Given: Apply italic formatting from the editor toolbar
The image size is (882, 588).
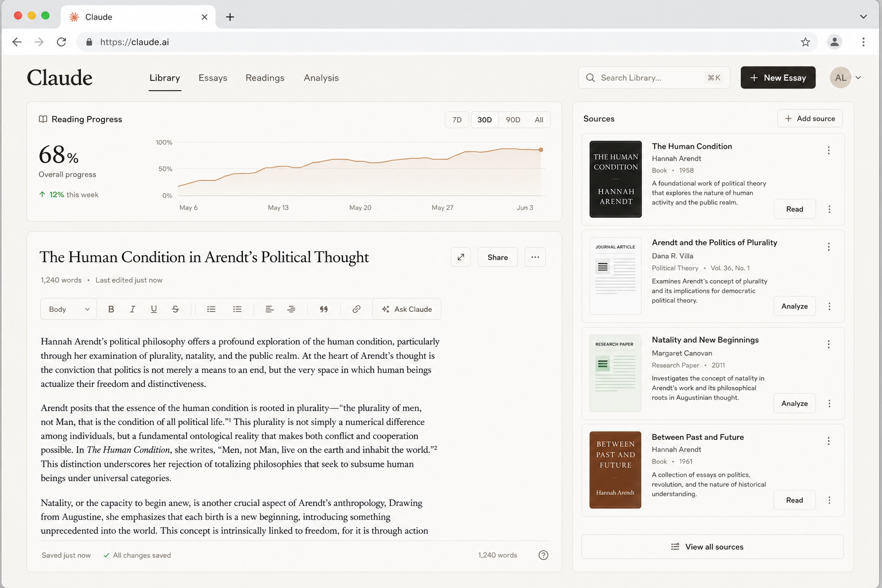Looking at the screenshot, I should click(x=133, y=309).
